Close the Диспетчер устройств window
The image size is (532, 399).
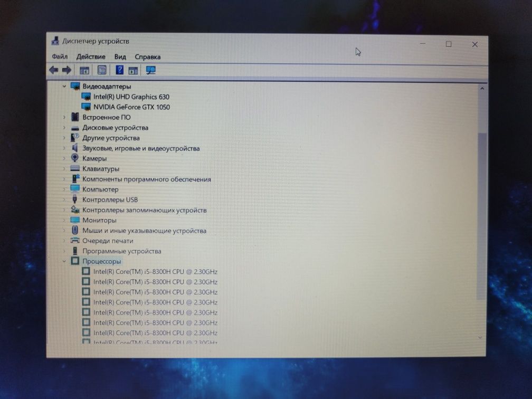pos(474,44)
